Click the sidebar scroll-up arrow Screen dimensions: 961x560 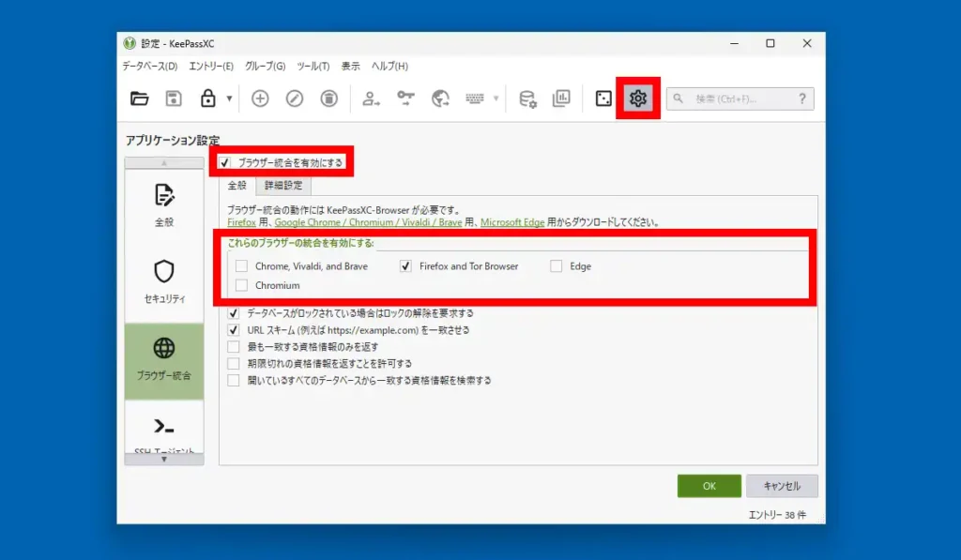[164, 163]
